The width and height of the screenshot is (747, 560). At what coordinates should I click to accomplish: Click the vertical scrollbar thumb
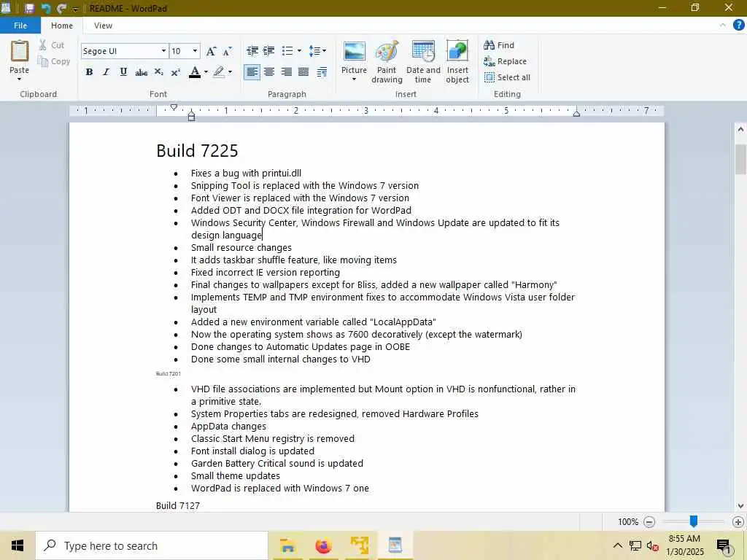coord(740,159)
